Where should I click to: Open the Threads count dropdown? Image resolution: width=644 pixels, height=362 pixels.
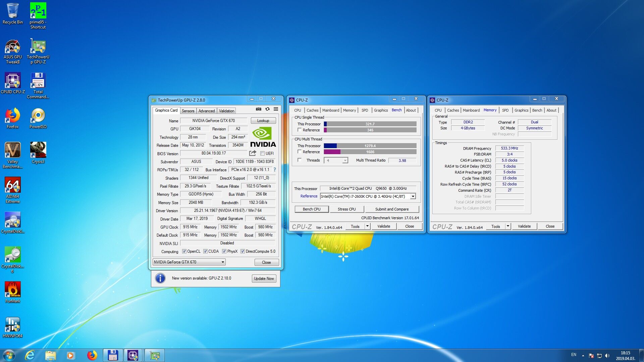pos(336,161)
